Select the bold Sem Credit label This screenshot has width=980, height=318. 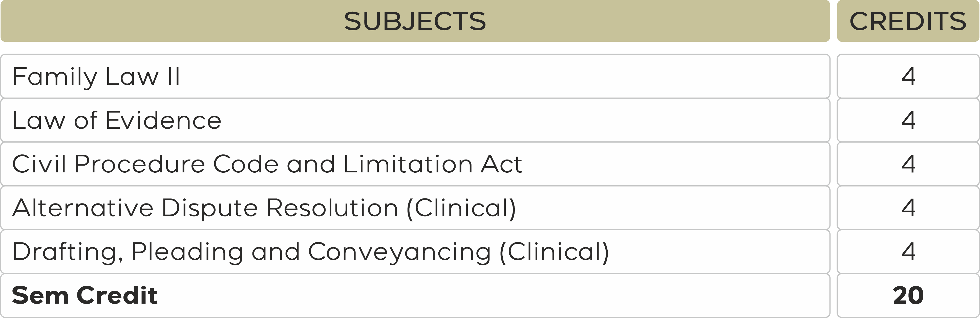pos(84,295)
